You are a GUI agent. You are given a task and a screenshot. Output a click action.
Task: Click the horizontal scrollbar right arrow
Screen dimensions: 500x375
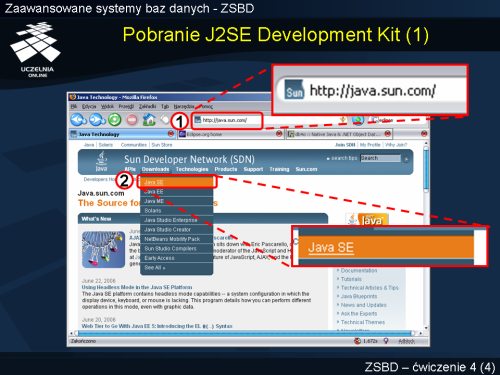pos(421,333)
